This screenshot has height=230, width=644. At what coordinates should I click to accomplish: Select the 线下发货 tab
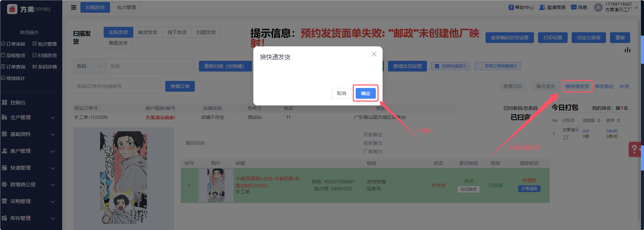[177, 32]
